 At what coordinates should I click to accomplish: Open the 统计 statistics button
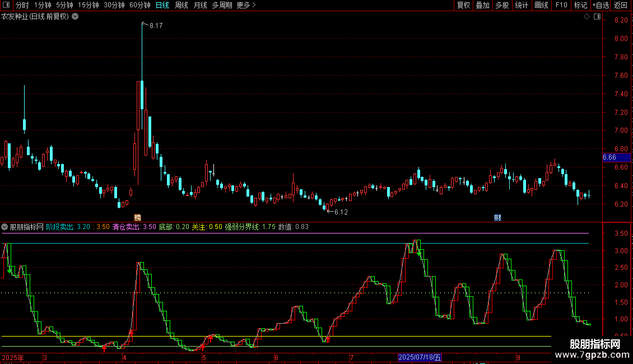point(522,5)
